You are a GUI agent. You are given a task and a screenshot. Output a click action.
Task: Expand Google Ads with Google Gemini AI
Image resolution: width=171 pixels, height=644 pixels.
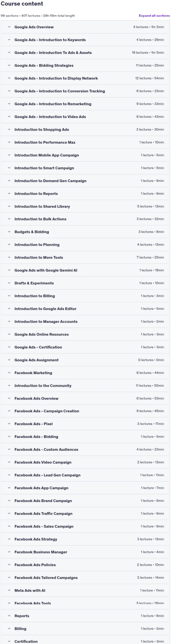click(x=85, y=270)
